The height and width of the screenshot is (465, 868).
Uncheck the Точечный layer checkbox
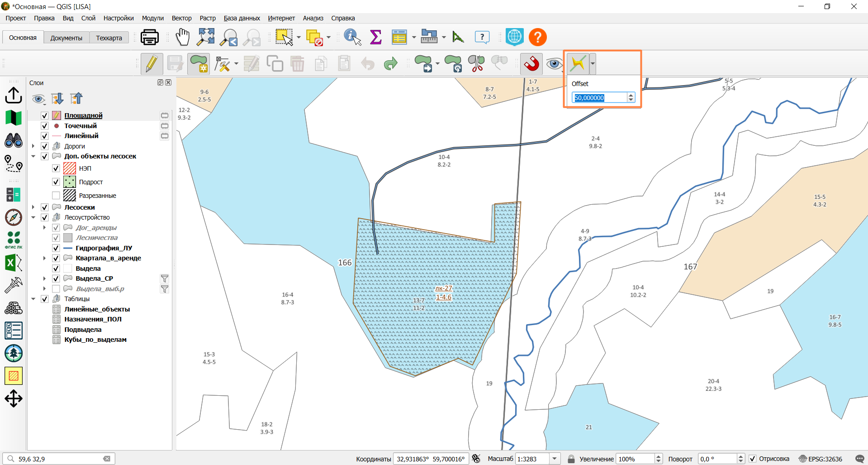[45, 126]
